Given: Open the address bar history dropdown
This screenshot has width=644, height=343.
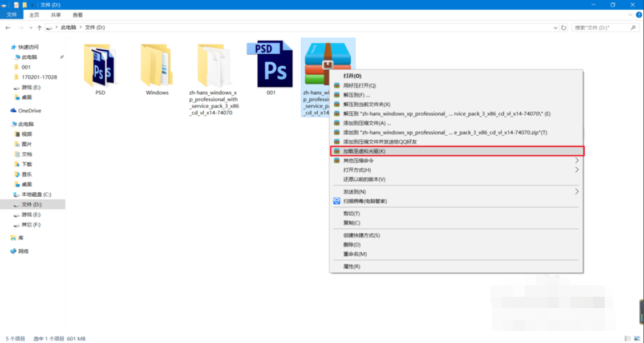Looking at the screenshot, I should [x=555, y=27].
